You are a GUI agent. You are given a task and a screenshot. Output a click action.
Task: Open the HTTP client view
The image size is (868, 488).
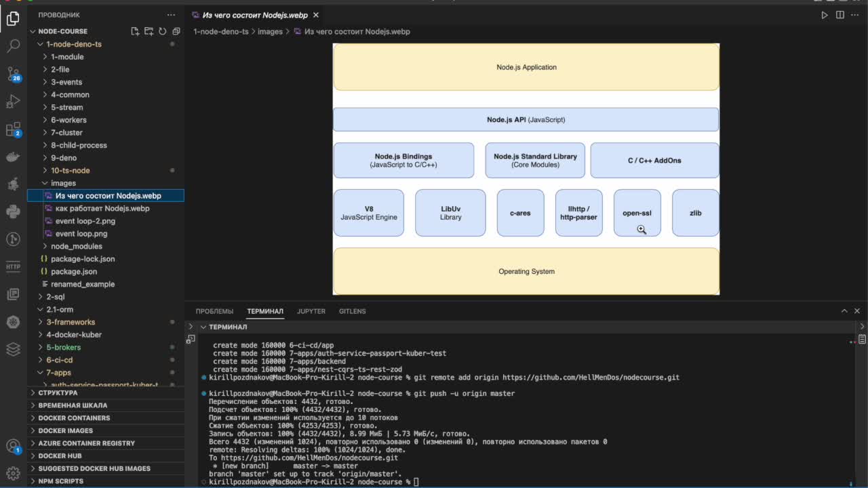click(13, 266)
